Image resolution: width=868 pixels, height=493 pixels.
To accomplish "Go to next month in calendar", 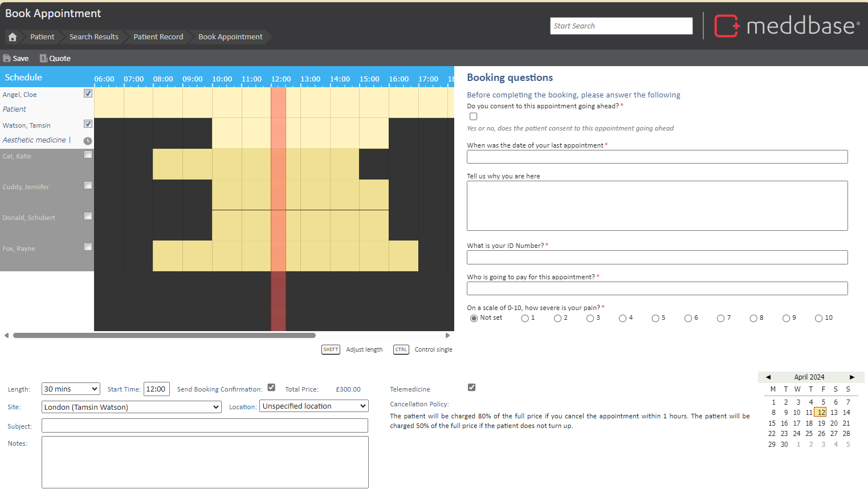I will [852, 377].
